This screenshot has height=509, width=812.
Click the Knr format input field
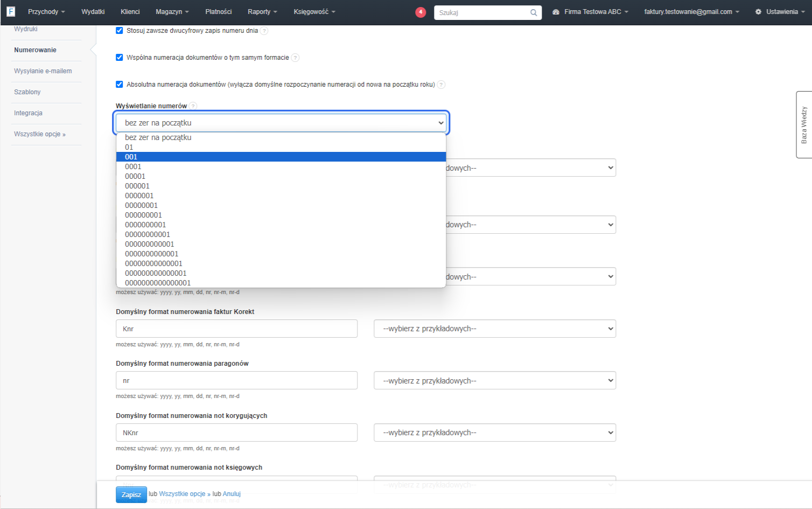point(236,329)
